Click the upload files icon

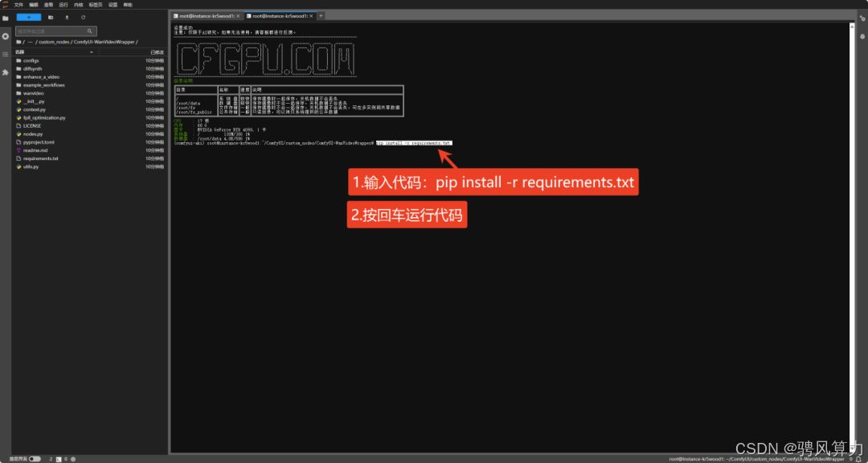(67, 17)
